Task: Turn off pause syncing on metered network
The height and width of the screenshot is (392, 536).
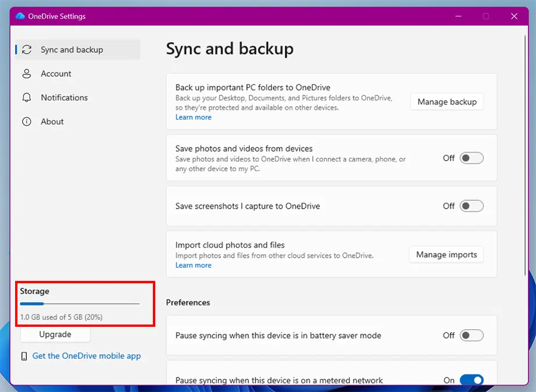Action: click(471, 380)
